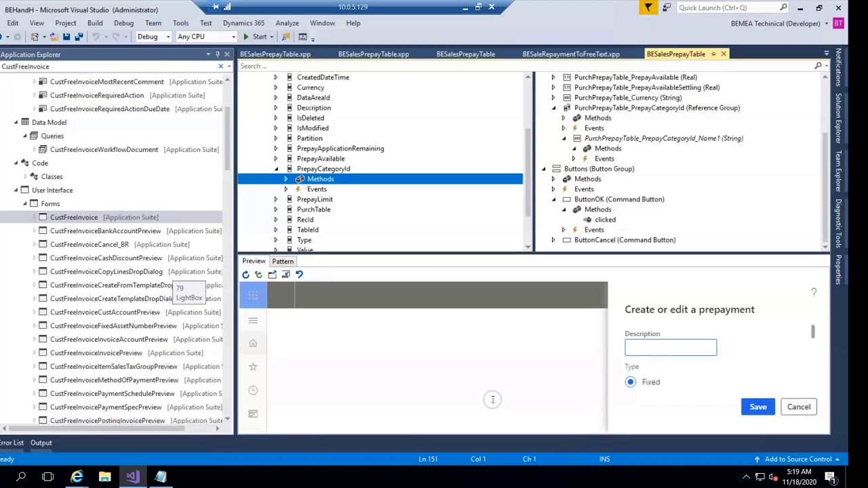Select the PrepayLimit field
The height and width of the screenshot is (488, 868).
click(315, 199)
